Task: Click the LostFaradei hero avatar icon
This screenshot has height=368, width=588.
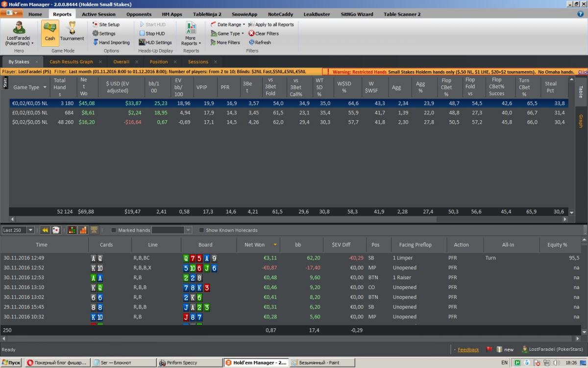Action: pos(19,27)
